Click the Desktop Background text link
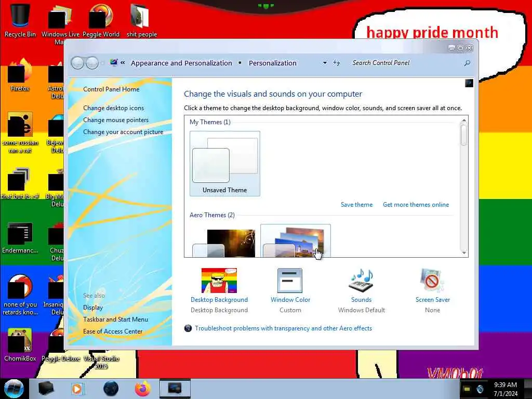The width and height of the screenshot is (532, 399). pos(219,300)
